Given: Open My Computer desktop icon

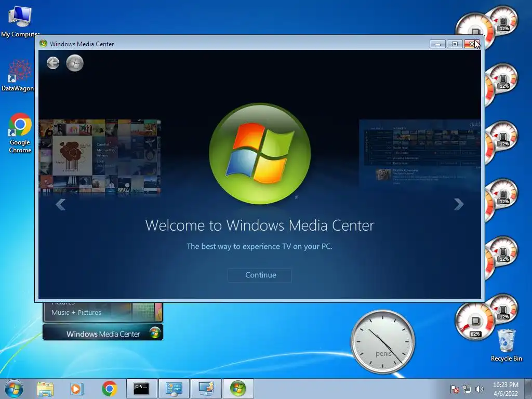Looking at the screenshot, I should click(x=20, y=21).
